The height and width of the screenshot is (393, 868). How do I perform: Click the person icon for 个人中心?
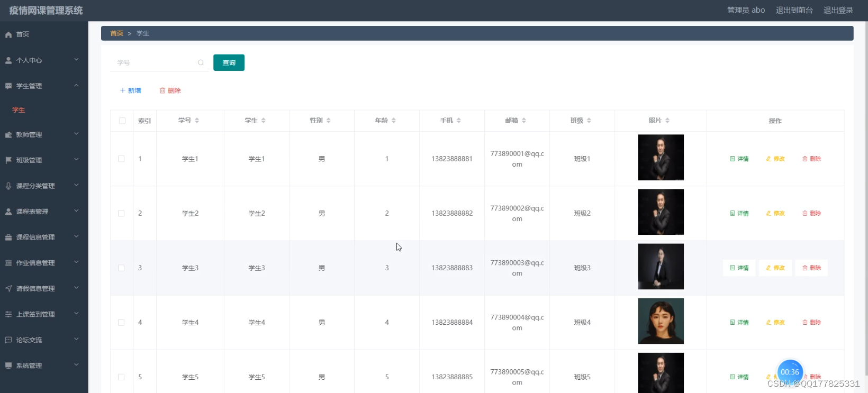click(x=8, y=60)
